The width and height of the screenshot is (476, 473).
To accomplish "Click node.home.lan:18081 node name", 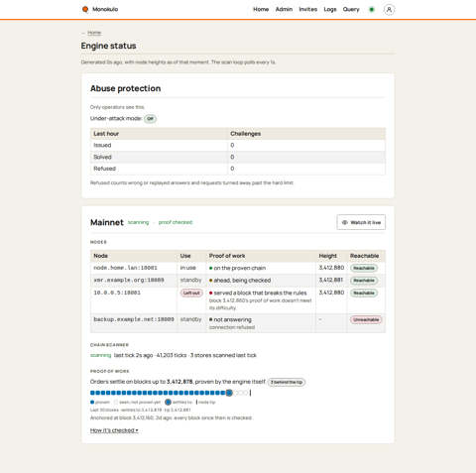I will [126, 268].
